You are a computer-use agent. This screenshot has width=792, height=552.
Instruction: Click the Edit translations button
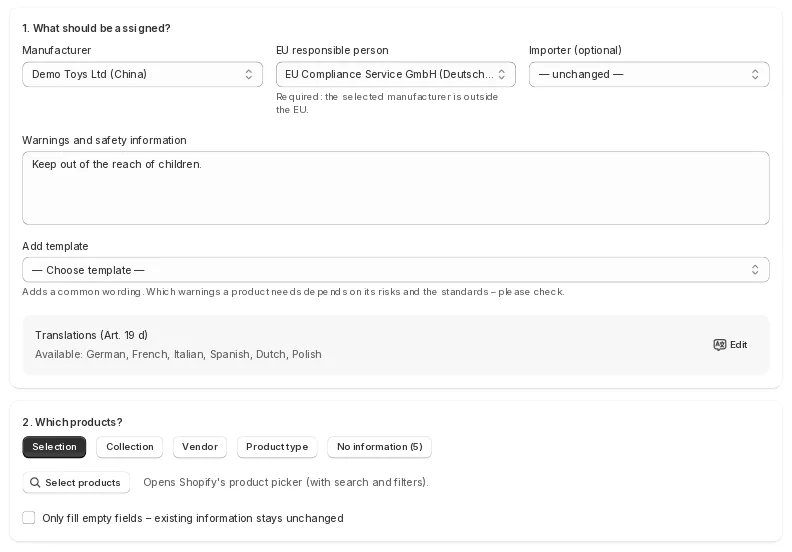pyautogui.click(x=730, y=344)
